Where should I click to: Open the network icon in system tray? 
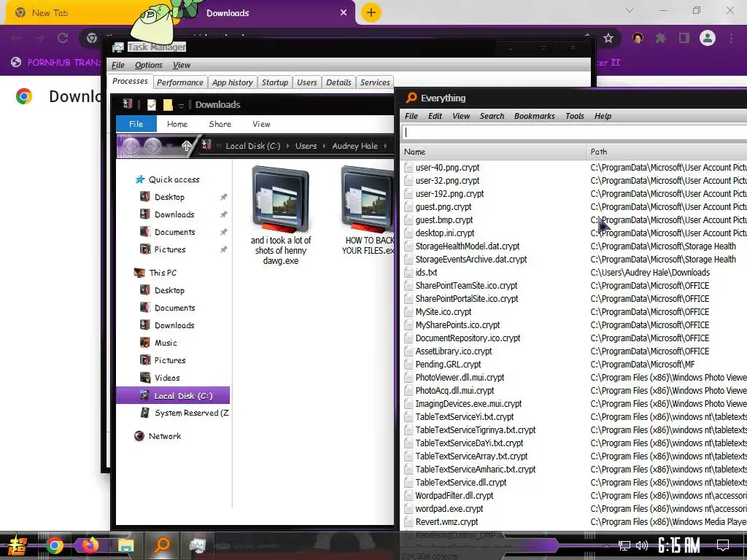tap(624, 545)
